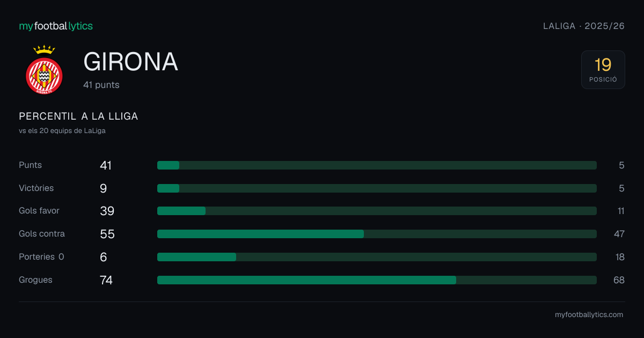Click the Porteries 0 stat label
This screenshot has width=644, height=338.
[x=41, y=257]
